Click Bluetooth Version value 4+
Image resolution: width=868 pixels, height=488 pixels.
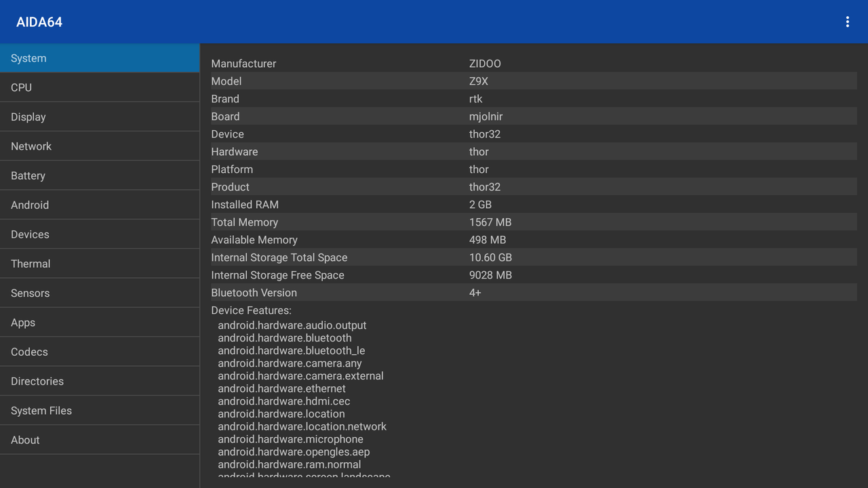475,293
